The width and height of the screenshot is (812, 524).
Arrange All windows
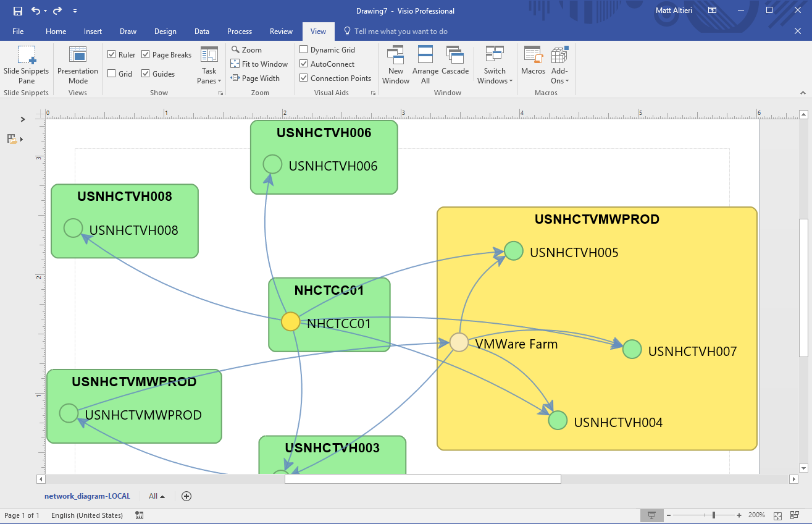coord(425,65)
